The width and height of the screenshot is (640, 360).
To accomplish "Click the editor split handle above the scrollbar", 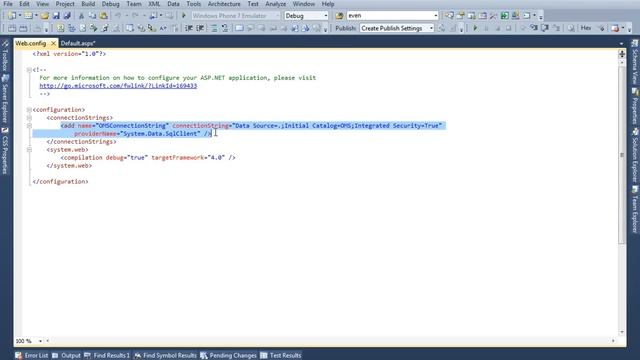I will coord(622,54).
